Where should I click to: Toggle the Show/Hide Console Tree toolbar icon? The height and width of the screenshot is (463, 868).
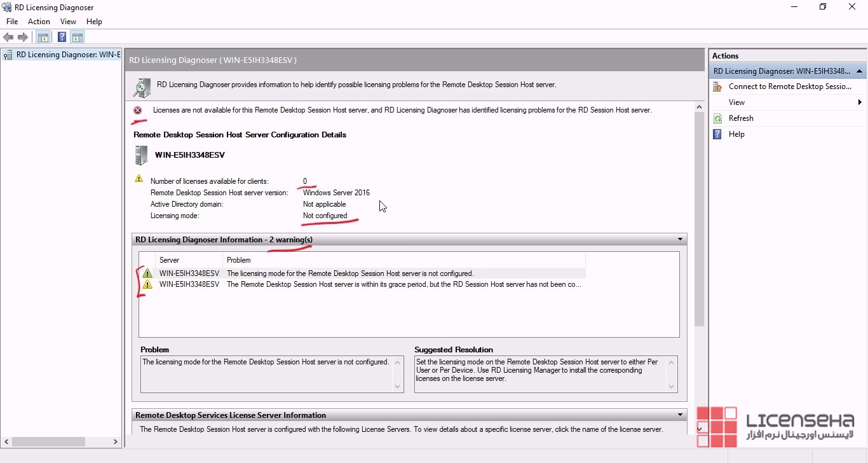click(x=43, y=38)
